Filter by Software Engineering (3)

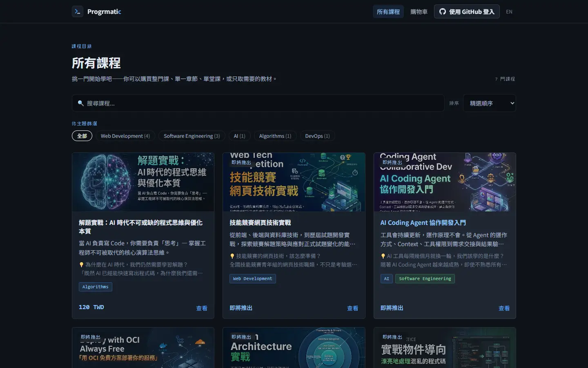pos(192,136)
